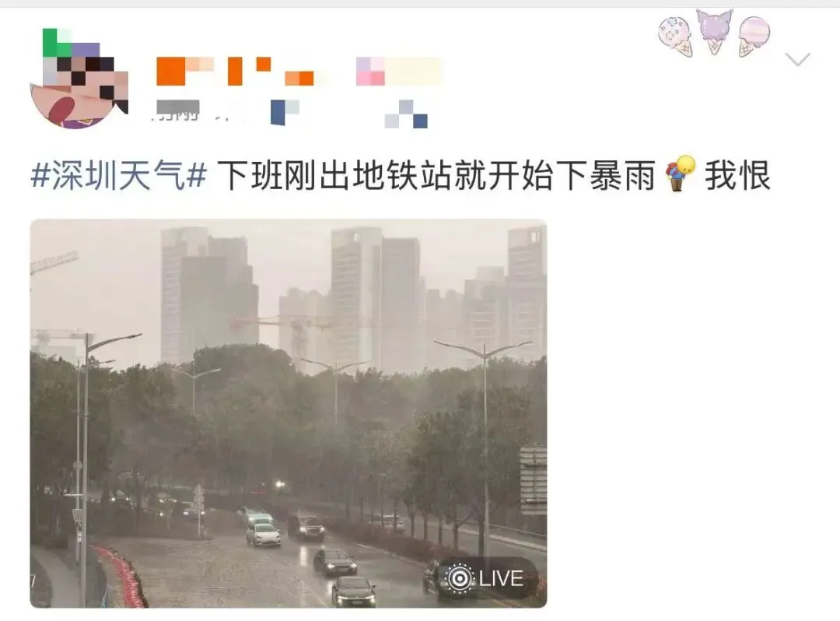Click the post text 下班刚出地铁站就开始下暴雨
Screen dimensions: 840x621
(x=436, y=175)
